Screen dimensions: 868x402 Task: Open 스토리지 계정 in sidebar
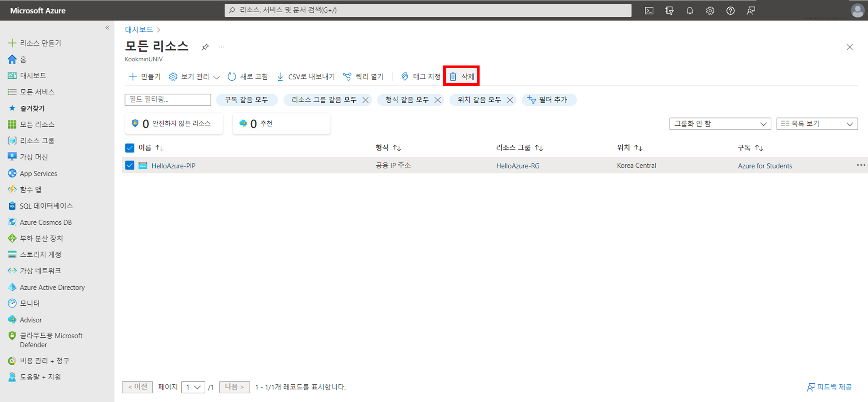point(35,255)
